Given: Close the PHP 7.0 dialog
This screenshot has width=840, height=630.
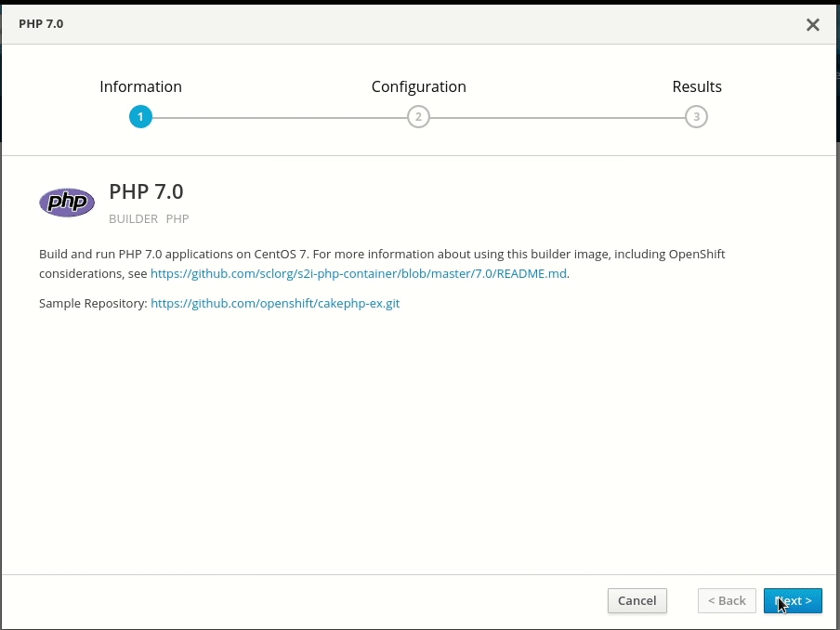Looking at the screenshot, I should click(x=813, y=25).
